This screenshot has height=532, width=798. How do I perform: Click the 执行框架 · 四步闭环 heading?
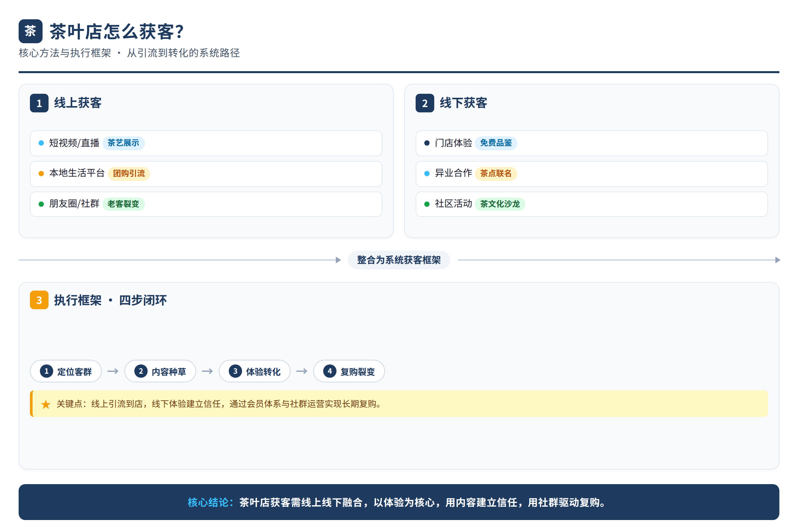click(110, 300)
